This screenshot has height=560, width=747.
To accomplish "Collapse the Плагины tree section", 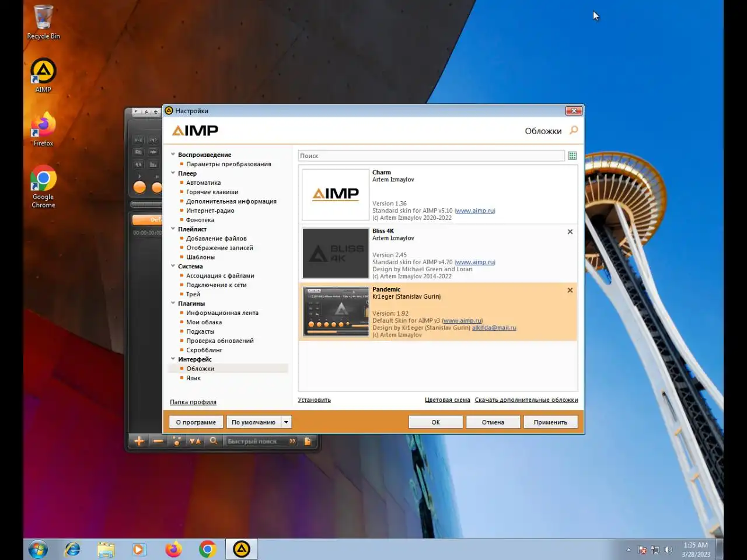I will coord(173,303).
